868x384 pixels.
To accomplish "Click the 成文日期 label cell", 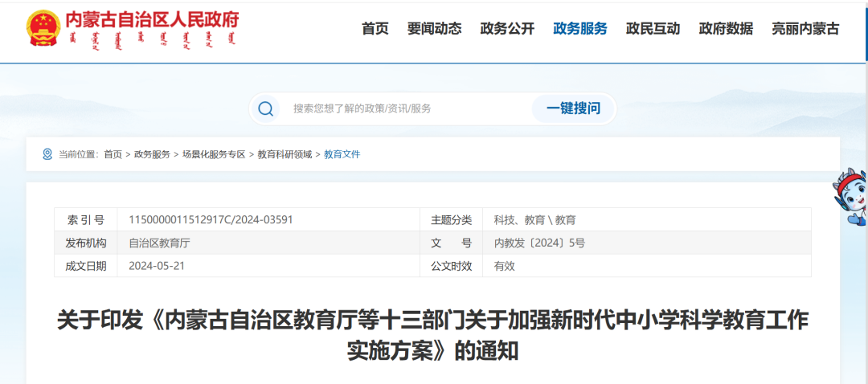I will click(x=86, y=266).
